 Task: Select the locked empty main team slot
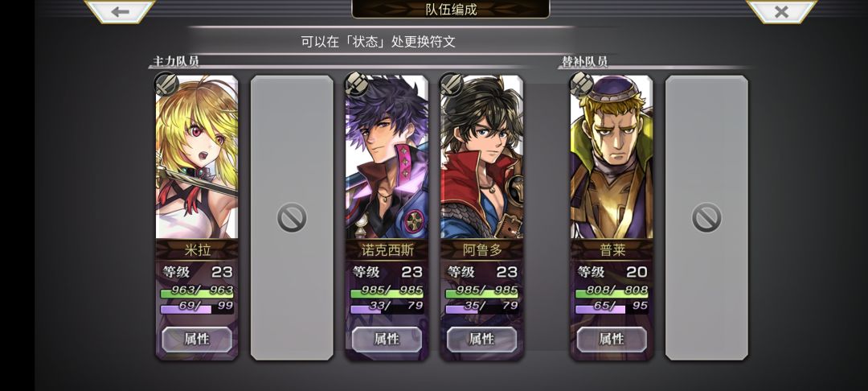click(x=292, y=218)
